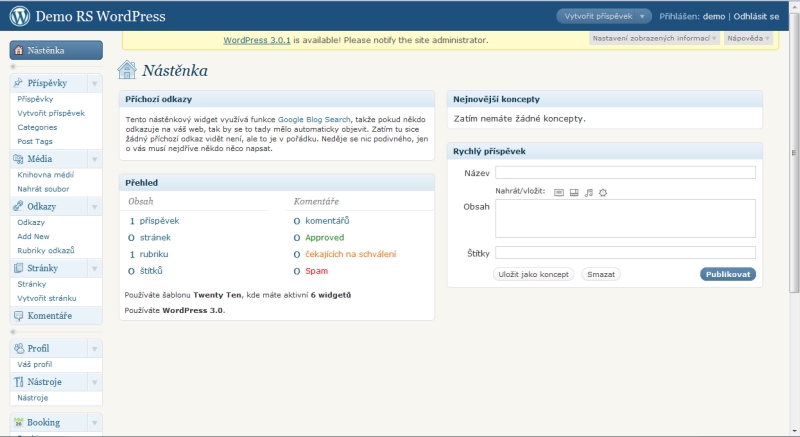Click the Nástroje tools icon
Viewport: 800px width, 437px height.
click(18, 381)
